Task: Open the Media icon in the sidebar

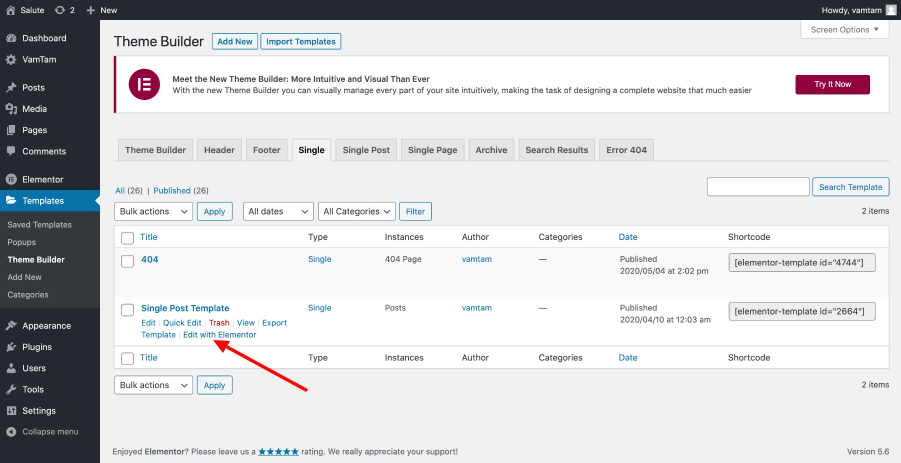Action: click(x=11, y=109)
